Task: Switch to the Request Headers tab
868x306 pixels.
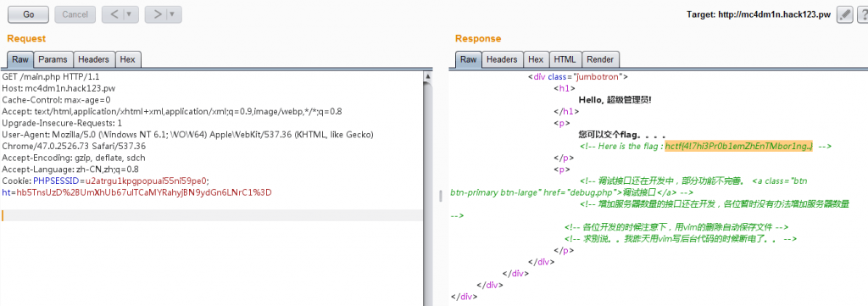Action: tap(93, 59)
